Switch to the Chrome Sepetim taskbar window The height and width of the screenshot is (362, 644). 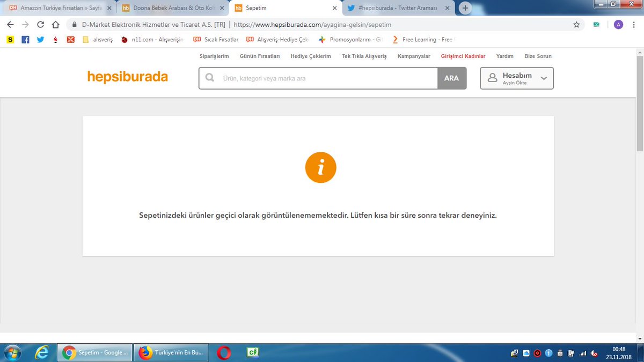point(94,352)
